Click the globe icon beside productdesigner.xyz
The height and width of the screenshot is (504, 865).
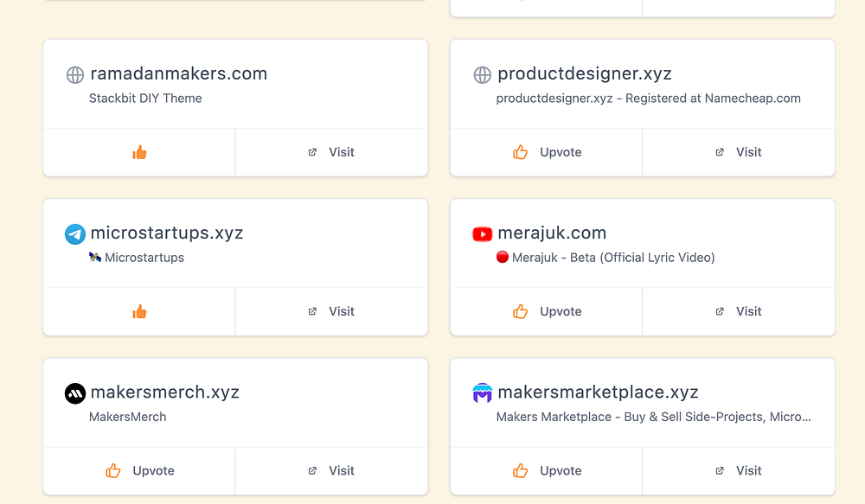coord(483,75)
